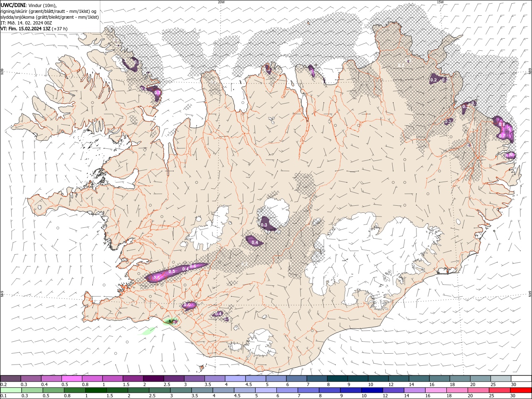The image size is (532, 399).
Task: Choose the 20 pink swatch in lower legend row
Action: tap(478, 390)
